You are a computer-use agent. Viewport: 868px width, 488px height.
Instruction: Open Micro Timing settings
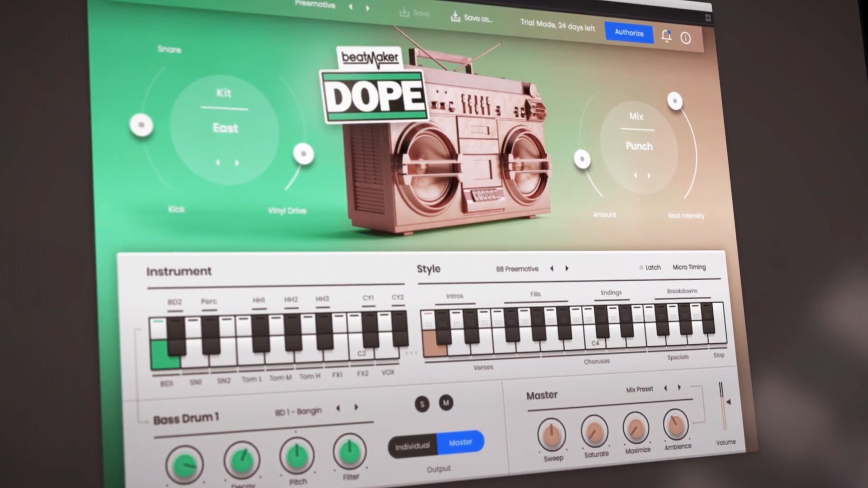(x=689, y=267)
